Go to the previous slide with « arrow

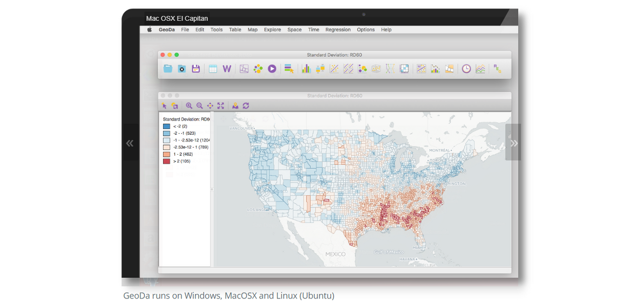(130, 143)
